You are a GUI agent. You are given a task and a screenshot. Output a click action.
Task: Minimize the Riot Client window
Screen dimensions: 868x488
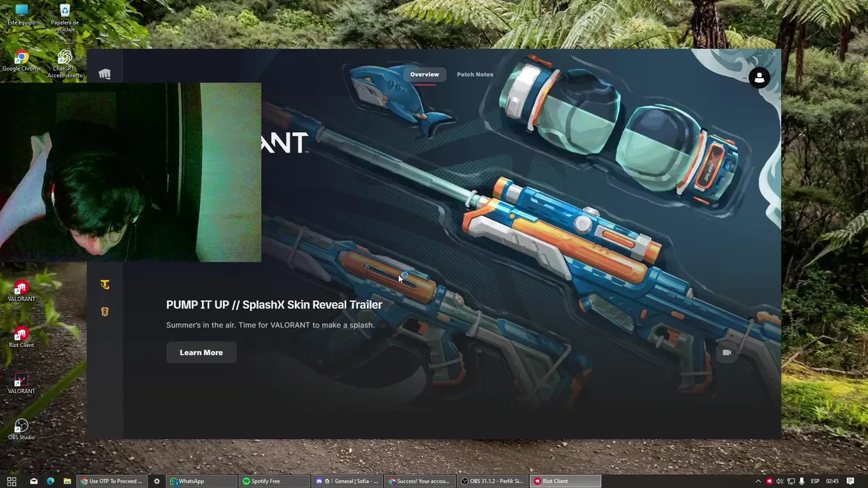click(758, 55)
